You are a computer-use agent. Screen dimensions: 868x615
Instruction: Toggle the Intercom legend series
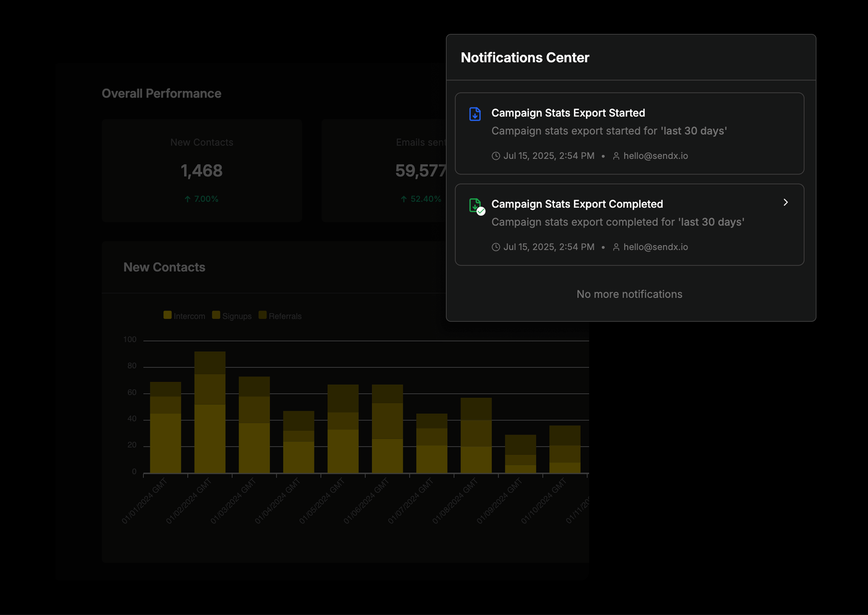point(184,316)
